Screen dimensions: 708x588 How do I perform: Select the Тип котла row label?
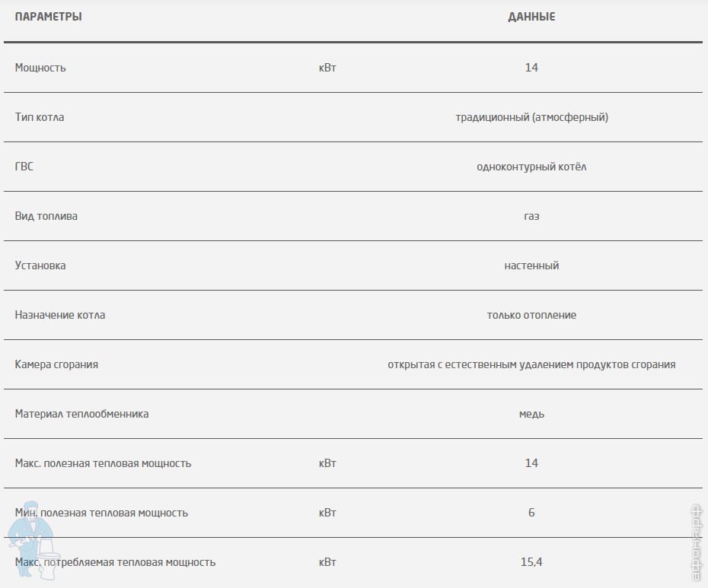pyautogui.click(x=40, y=117)
